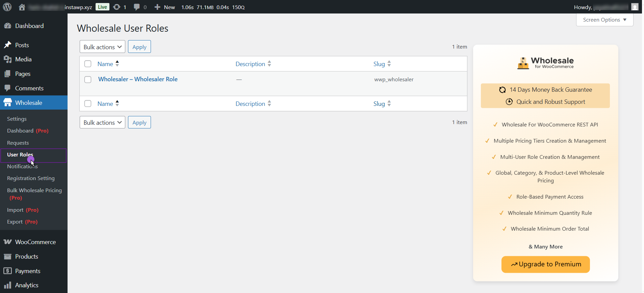The height and width of the screenshot is (293, 644).
Task: Click the wwp_wholesaler slug text
Action: coord(394,80)
